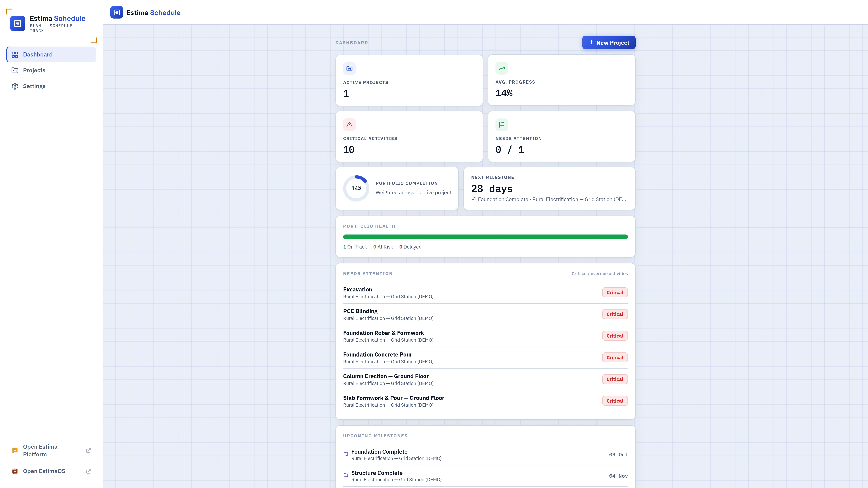Open the Settings page
The width and height of the screenshot is (868, 488).
52,86
